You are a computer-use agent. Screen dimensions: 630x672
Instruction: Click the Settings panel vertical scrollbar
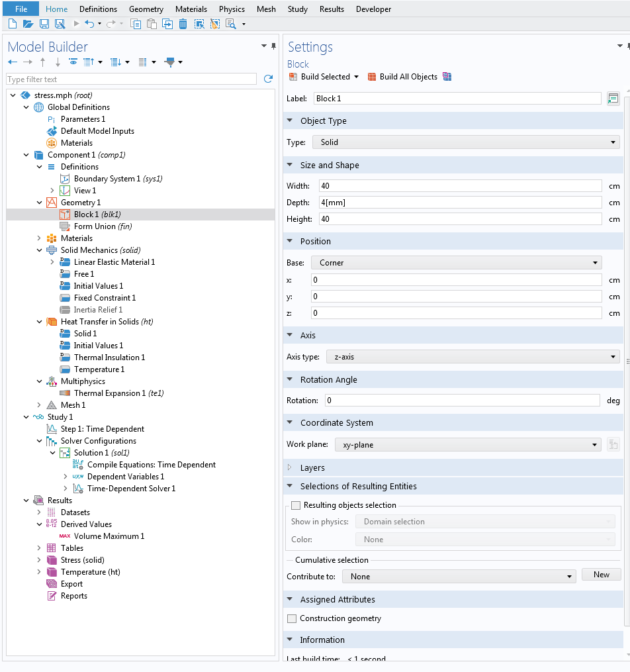(627, 361)
